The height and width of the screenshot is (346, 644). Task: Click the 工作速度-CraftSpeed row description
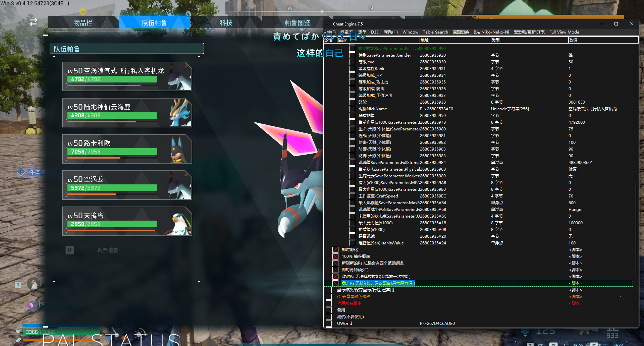pyautogui.click(x=378, y=196)
